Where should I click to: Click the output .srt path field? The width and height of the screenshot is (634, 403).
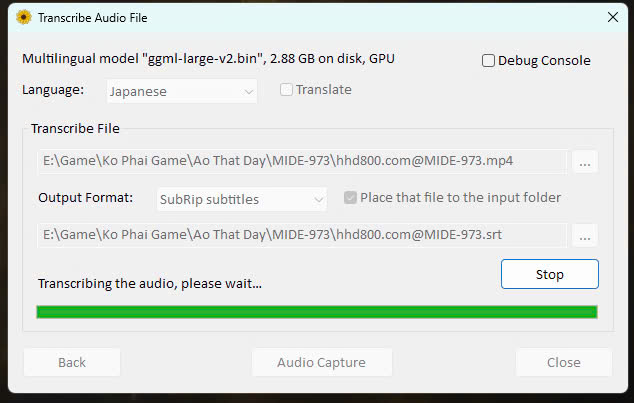pyautogui.click(x=302, y=236)
